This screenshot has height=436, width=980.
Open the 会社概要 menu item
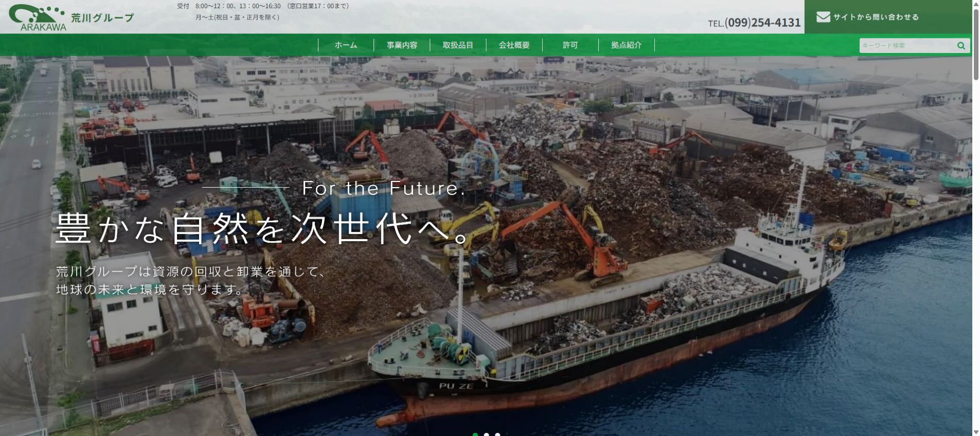tap(514, 45)
